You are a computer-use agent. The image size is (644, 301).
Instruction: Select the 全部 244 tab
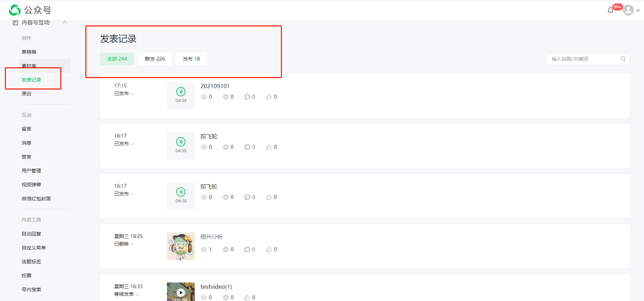click(x=117, y=59)
